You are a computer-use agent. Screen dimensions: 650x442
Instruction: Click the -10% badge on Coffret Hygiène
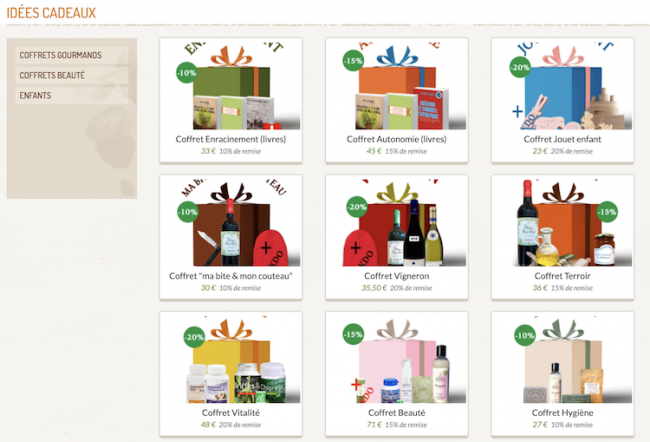point(525,335)
